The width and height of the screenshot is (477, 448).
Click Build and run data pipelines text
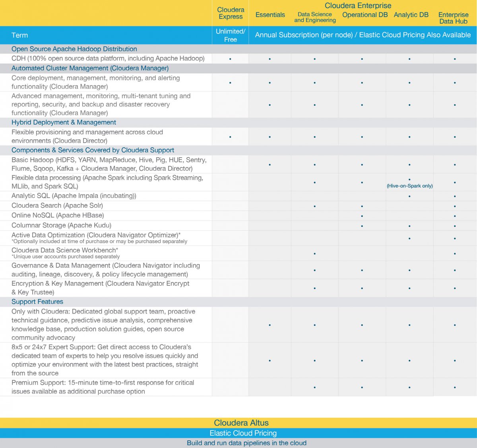click(246, 443)
